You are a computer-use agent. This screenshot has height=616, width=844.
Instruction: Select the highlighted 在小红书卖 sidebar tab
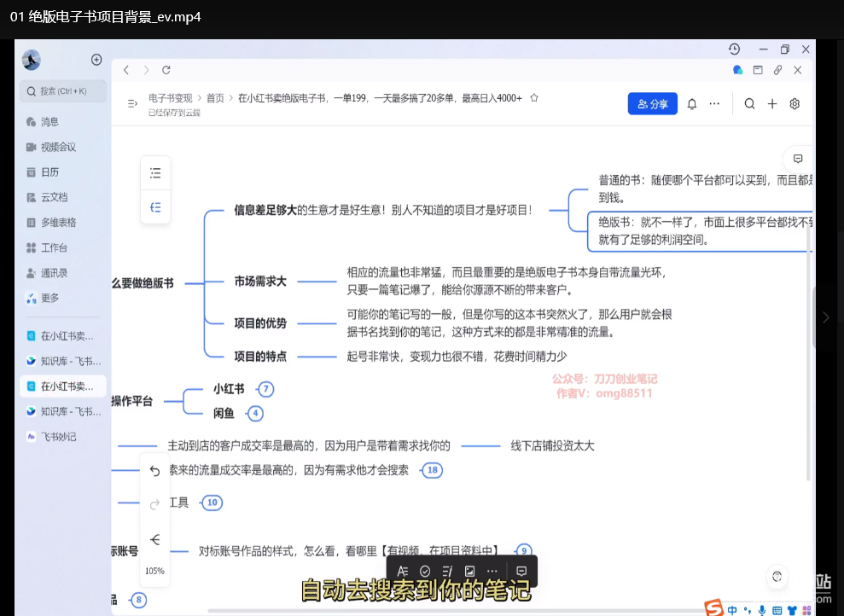pyautogui.click(x=63, y=386)
